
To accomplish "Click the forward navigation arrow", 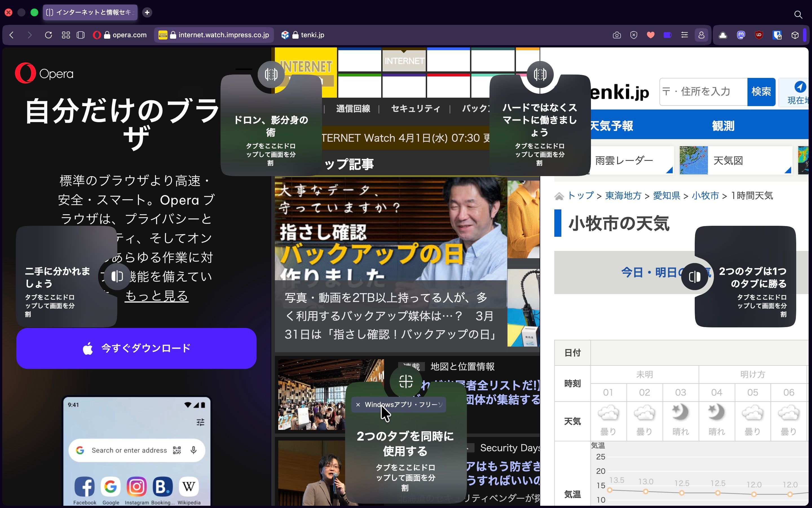I will point(30,35).
